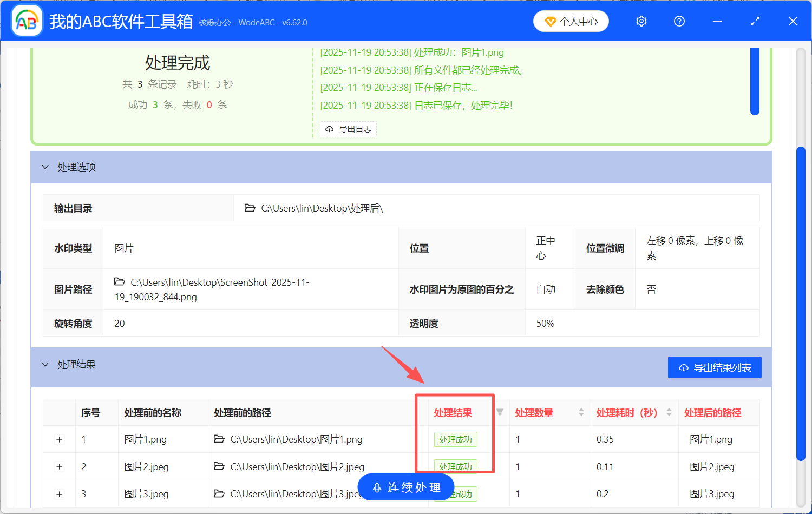Viewport: 812px width, 514px height.
Task: Expand details for row 1 图片1.png
Action: (x=59, y=439)
